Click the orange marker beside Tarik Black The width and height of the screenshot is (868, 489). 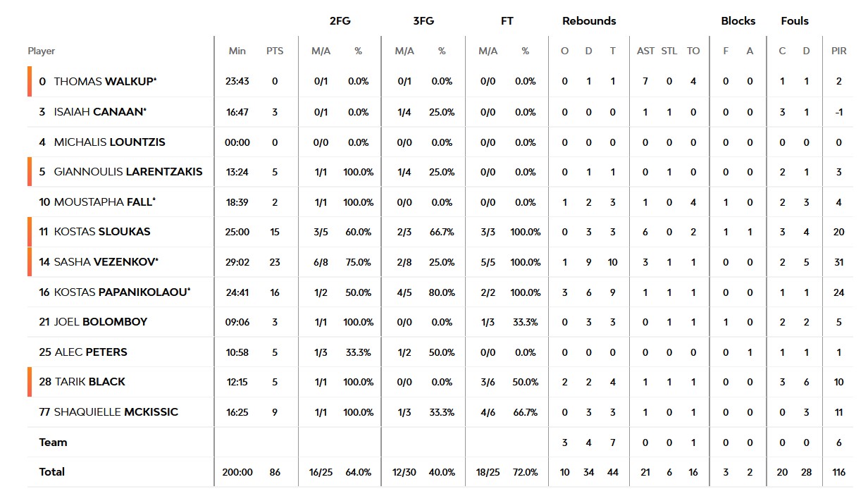[30, 382]
